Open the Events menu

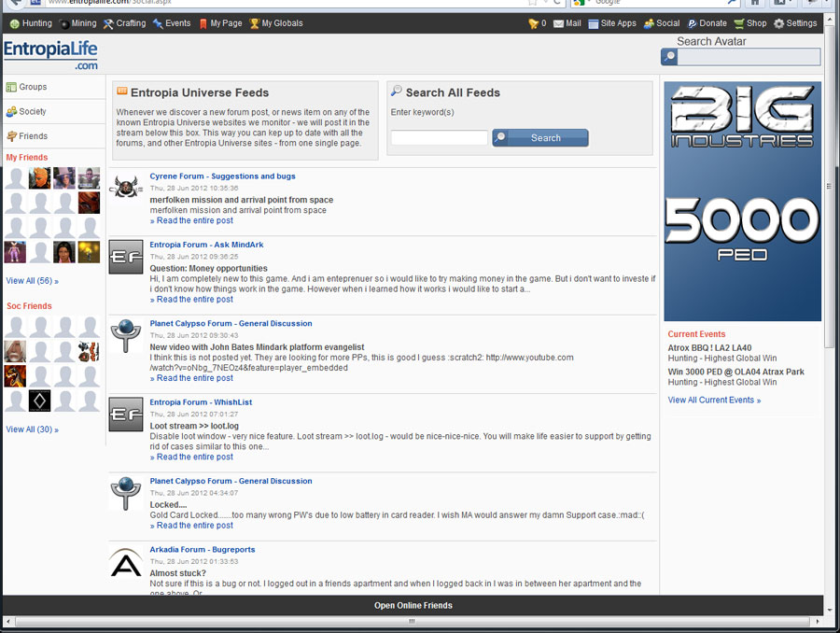pos(172,23)
